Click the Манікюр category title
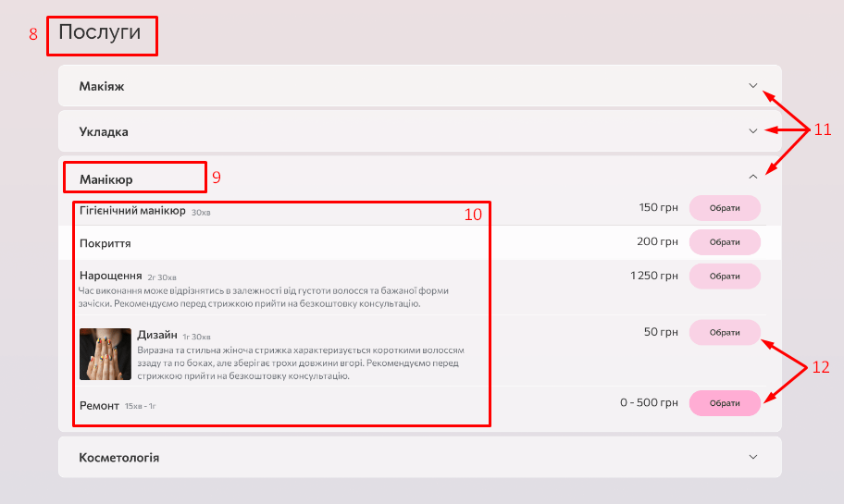Image resolution: width=844 pixels, height=504 pixels. (107, 177)
